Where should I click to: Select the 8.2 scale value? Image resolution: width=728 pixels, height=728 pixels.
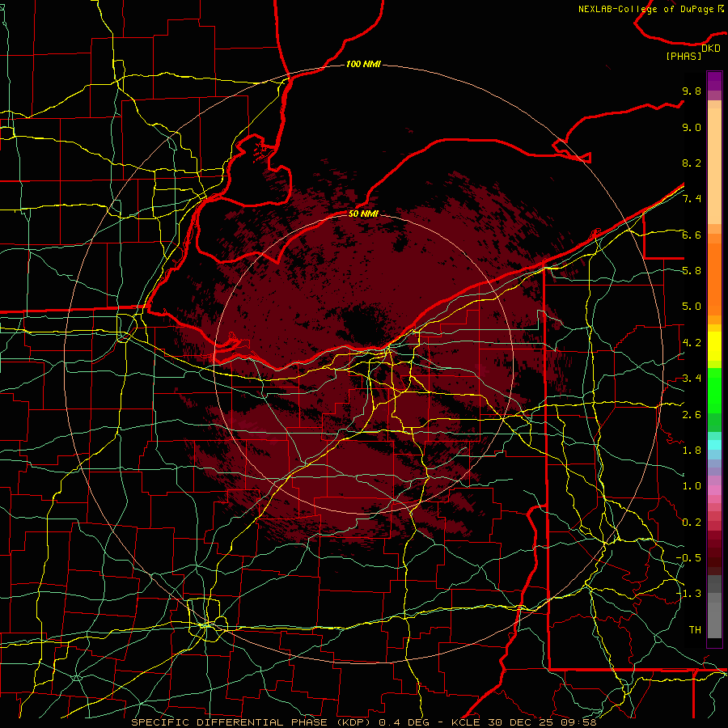click(x=692, y=163)
